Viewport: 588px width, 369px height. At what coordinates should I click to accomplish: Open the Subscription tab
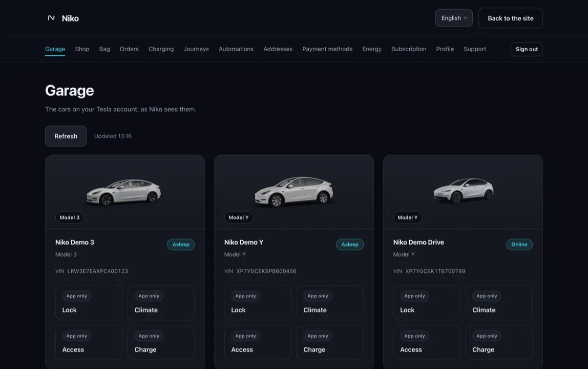(x=409, y=49)
